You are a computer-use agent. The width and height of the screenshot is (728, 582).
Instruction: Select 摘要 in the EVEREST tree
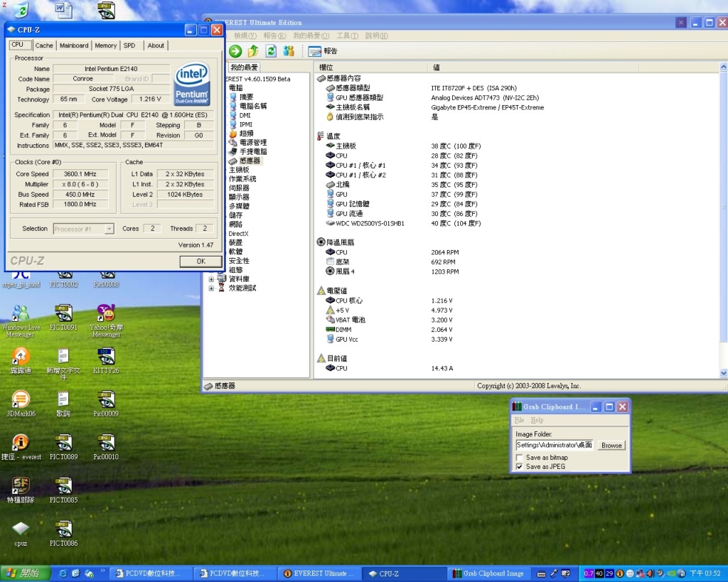pos(246,97)
